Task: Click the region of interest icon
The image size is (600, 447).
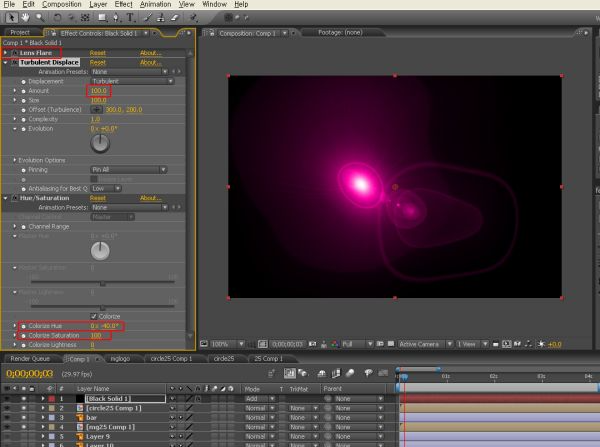Action: pyautogui.click(x=380, y=344)
